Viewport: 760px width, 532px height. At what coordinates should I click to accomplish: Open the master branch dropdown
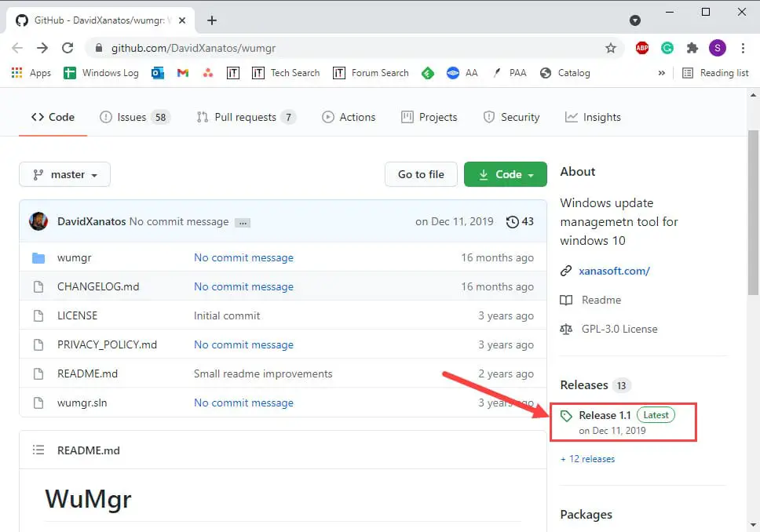(64, 174)
